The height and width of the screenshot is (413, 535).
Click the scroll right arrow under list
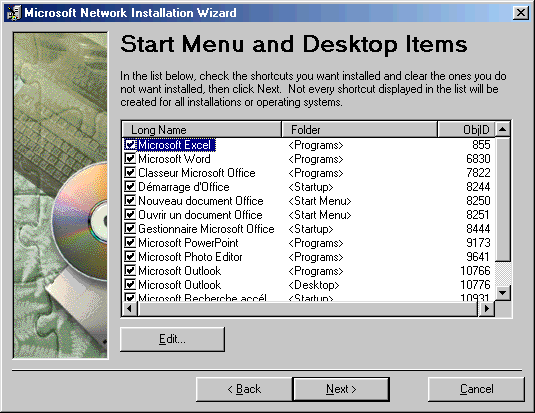(486, 309)
